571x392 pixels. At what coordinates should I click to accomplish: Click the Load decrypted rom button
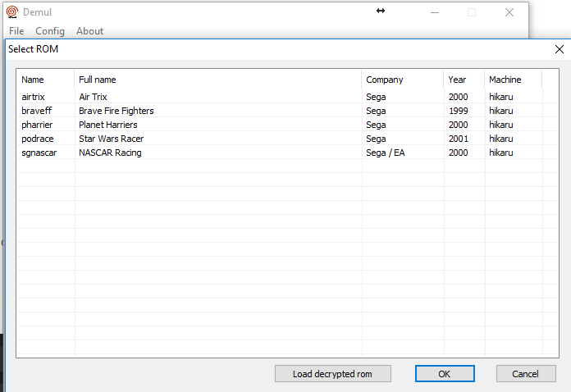333,374
